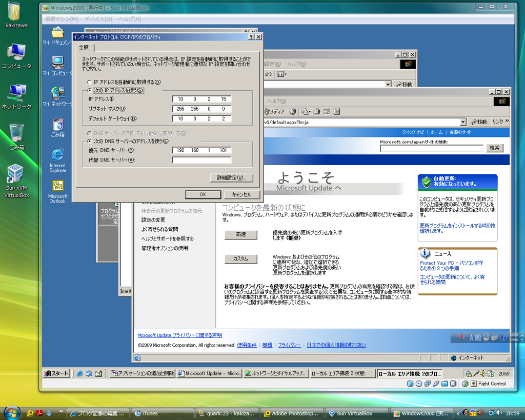Click the Internet Explorer quick launch icon

click(79, 373)
